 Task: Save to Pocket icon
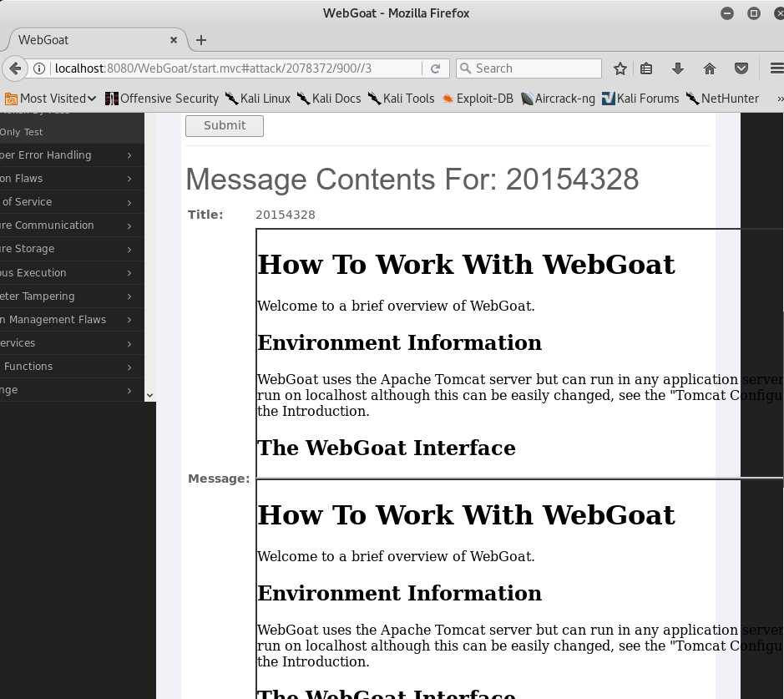point(741,68)
